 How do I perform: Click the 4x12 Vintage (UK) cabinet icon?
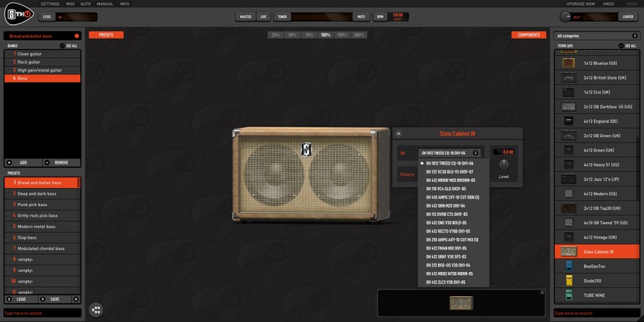click(x=569, y=237)
